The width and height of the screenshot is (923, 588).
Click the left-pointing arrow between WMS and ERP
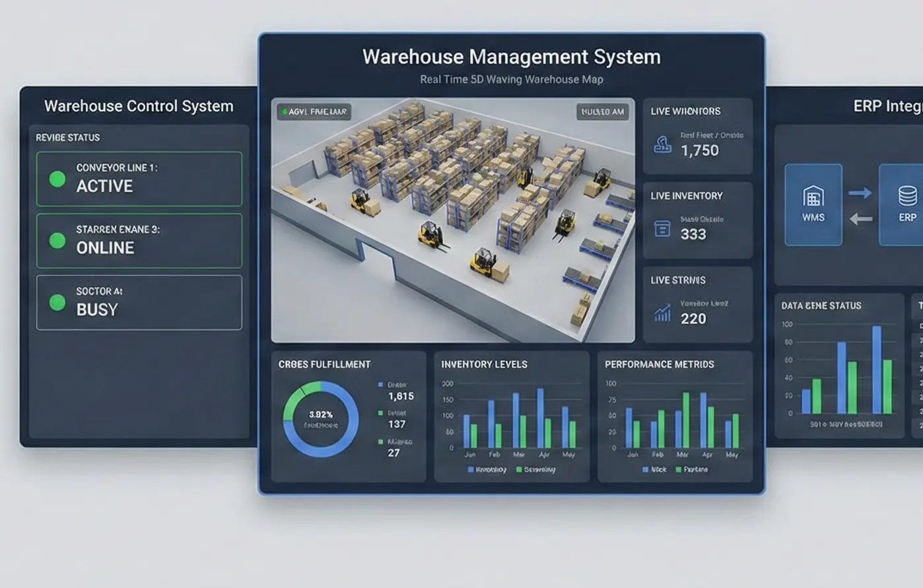pyautogui.click(x=860, y=219)
